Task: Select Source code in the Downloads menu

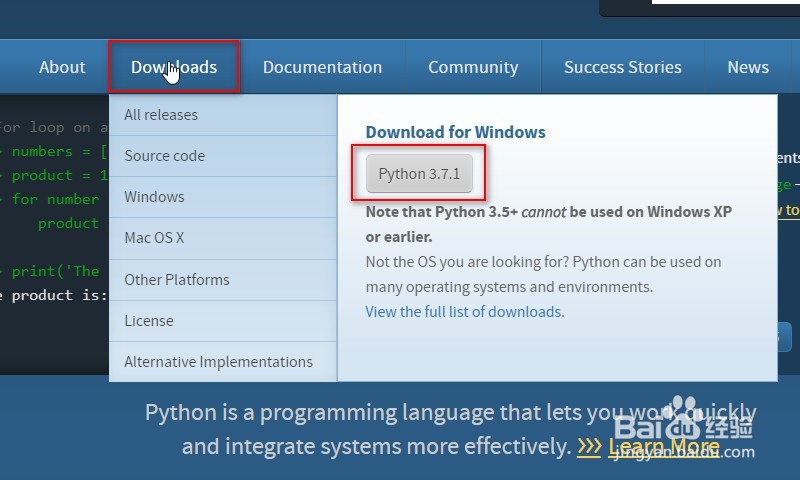Action: point(223,156)
